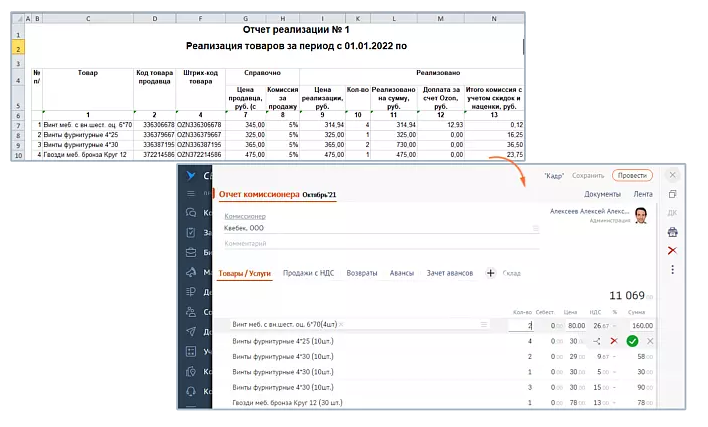Image resolution: width=708 pixels, height=427 pixels.
Task: Open the ruble Money icon in sidebar
Action: [191, 292]
